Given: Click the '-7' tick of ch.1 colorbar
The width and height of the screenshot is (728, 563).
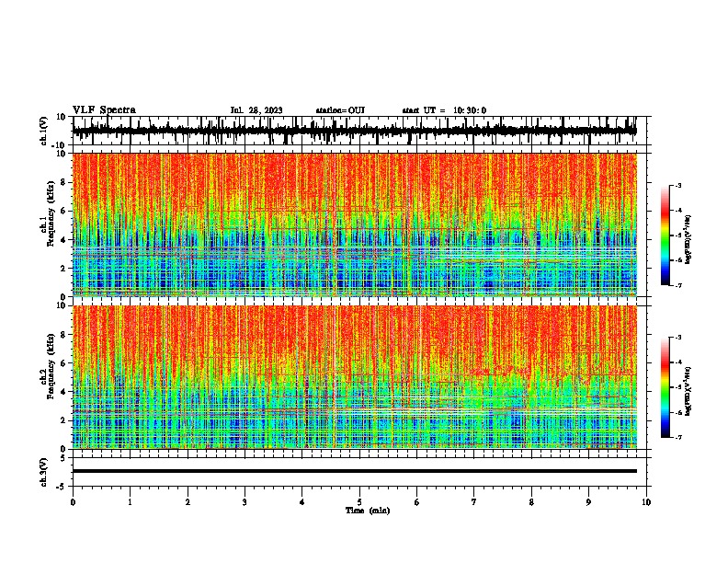Looking at the screenshot, I should [x=678, y=285].
